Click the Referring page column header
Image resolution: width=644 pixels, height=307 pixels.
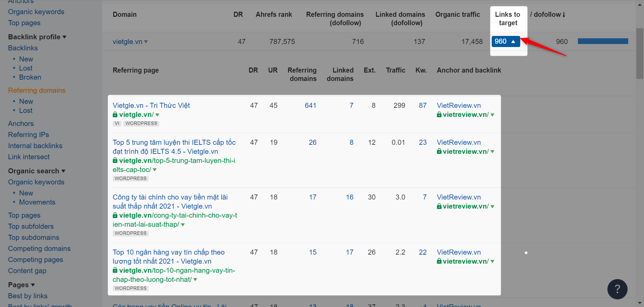pyautogui.click(x=136, y=70)
